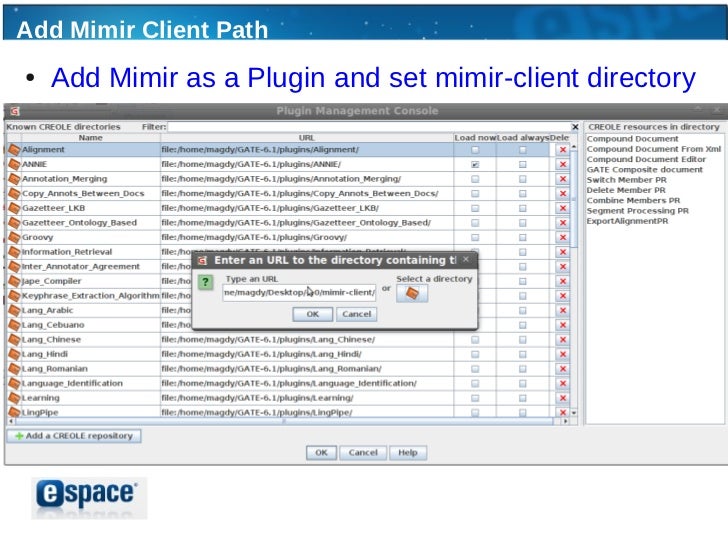Screen dimensions: 728x546
Task: Select the Information_Retrieval row
Action: click(x=288, y=252)
